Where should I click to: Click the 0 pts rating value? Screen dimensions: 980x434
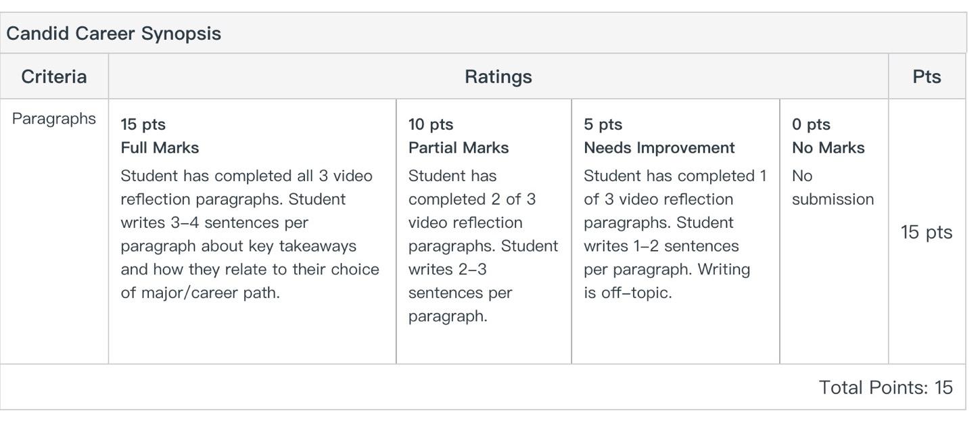pos(811,124)
